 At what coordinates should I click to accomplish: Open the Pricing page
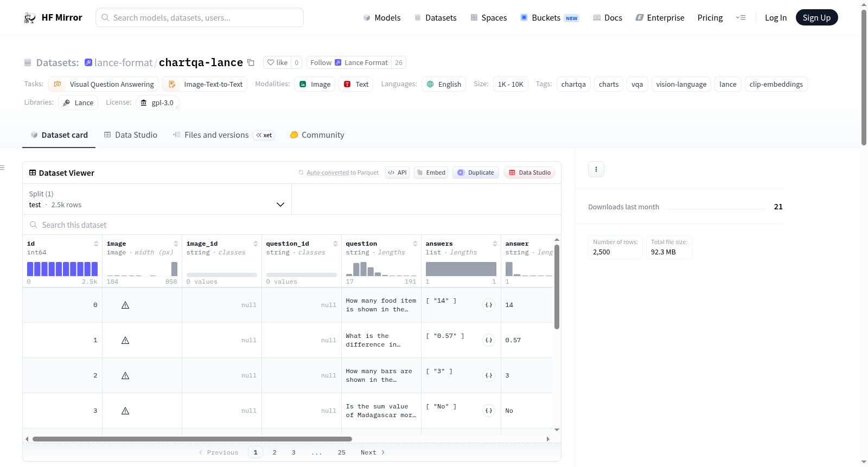click(710, 18)
